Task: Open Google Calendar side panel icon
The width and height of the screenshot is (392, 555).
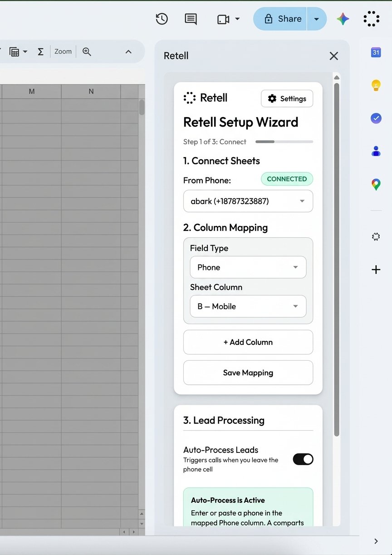Action: point(376,53)
